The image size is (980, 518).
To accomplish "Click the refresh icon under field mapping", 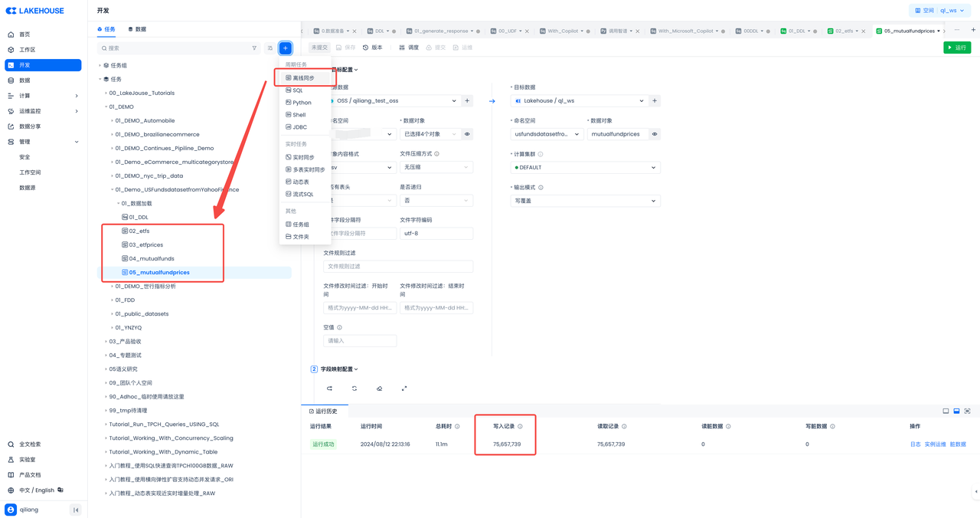I will click(354, 388).
